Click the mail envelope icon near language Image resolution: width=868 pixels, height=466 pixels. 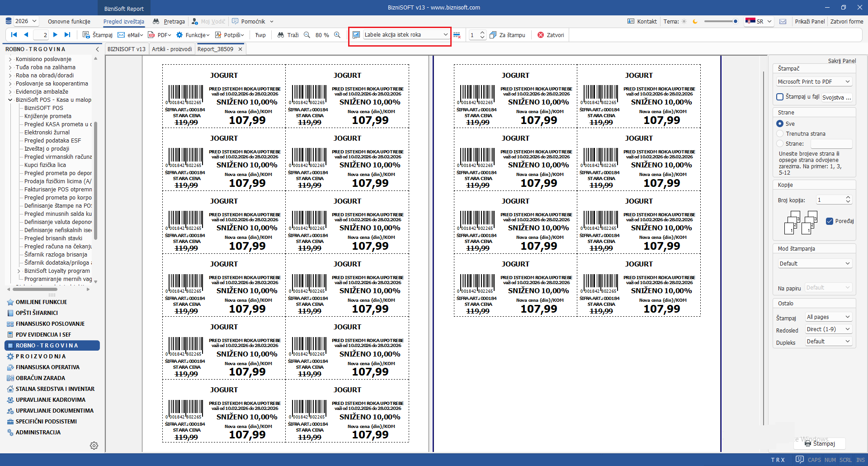tap(783, 21)
